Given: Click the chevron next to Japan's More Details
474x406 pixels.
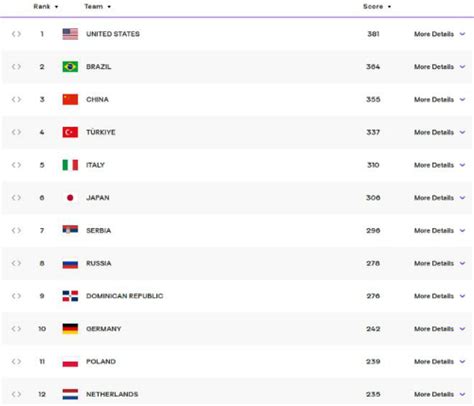Looking at the screenshot, I should tap(462, 198).
